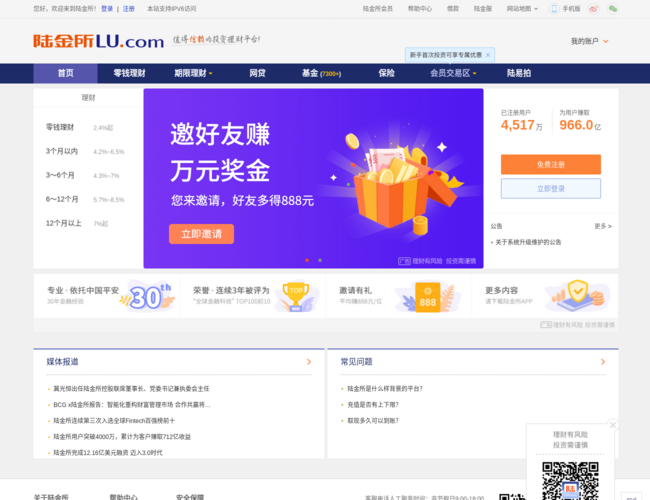Click the shield checkmark icon under 更多内容
The height and width of the screenshot is (500, 650).
point(578,296)
